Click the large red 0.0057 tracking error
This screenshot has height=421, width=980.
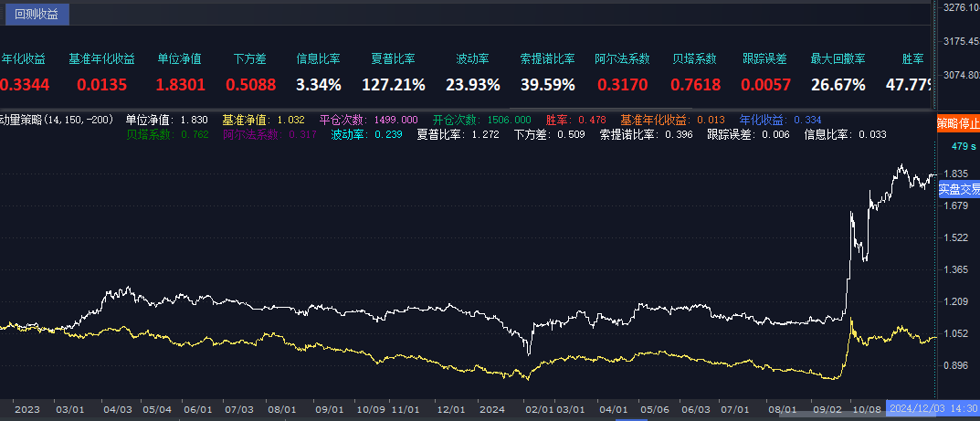[x=765, y=85]
